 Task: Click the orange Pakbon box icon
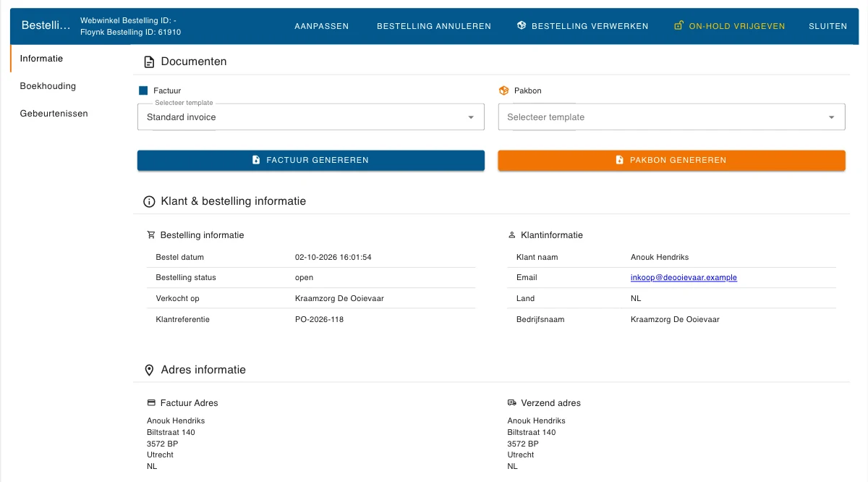pyautogui.click(x=504, y=90)
